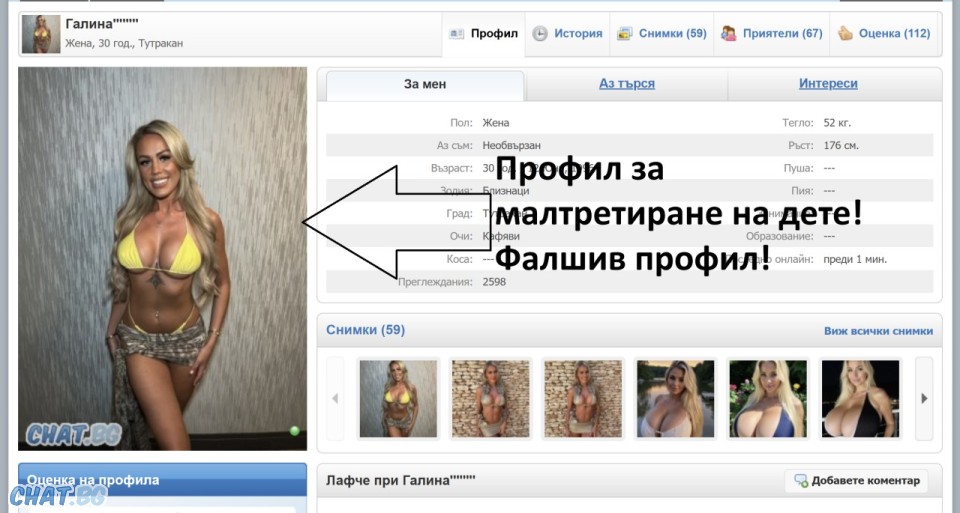Show previous photos with left arrow
The height and width of the screenshot is (513, 960).
click(x=335, y=399)
